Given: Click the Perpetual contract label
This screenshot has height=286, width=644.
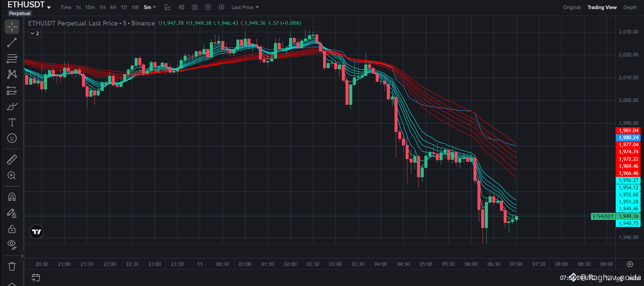Looking at the screenshot, I should pos(20,13).
